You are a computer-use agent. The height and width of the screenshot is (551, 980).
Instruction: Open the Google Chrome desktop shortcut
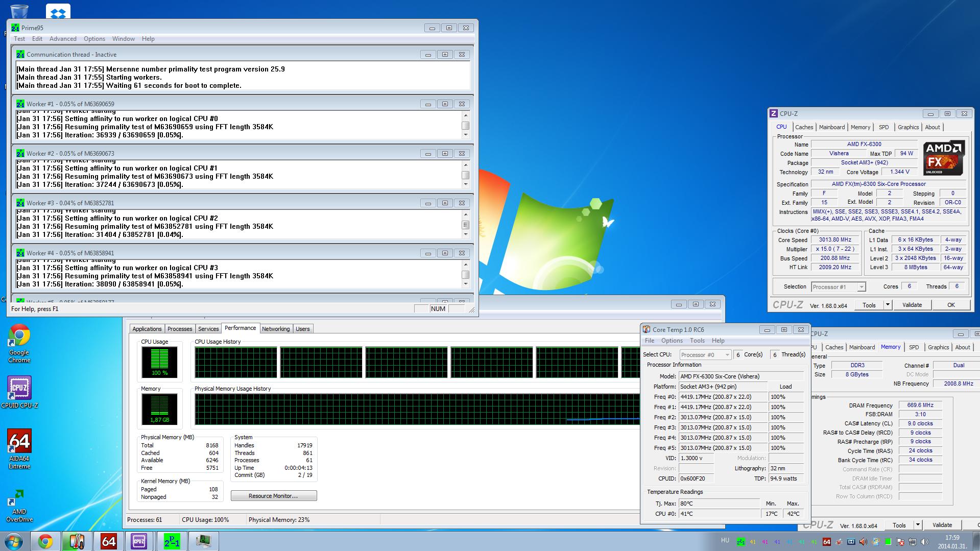(19, 344)
